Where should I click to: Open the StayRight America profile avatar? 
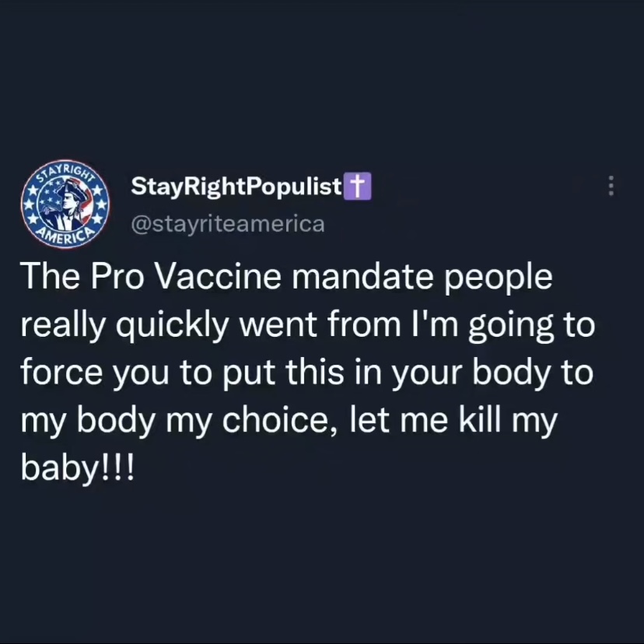tap(65, 204)
